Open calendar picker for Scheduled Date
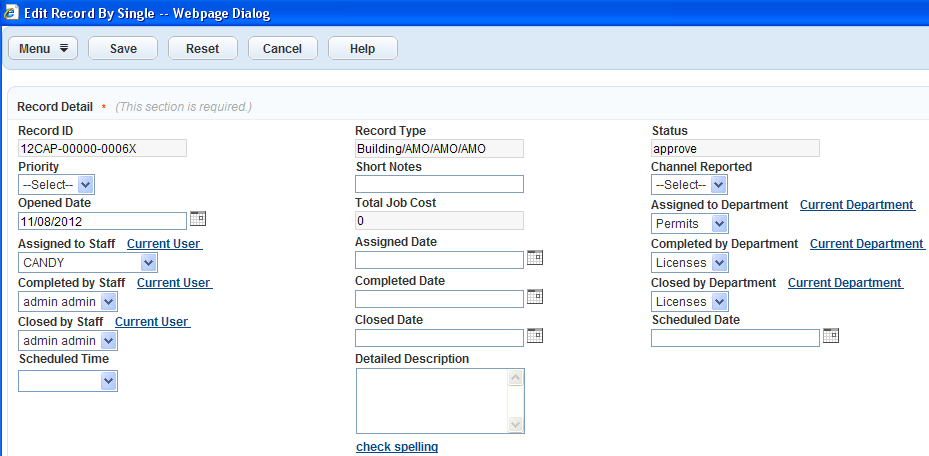 click(830, 336)
